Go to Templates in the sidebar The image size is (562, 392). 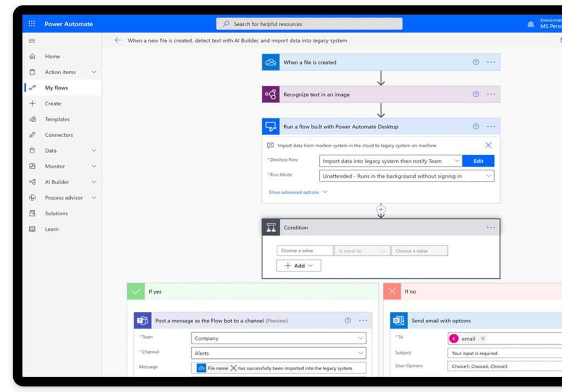point(57,119)
